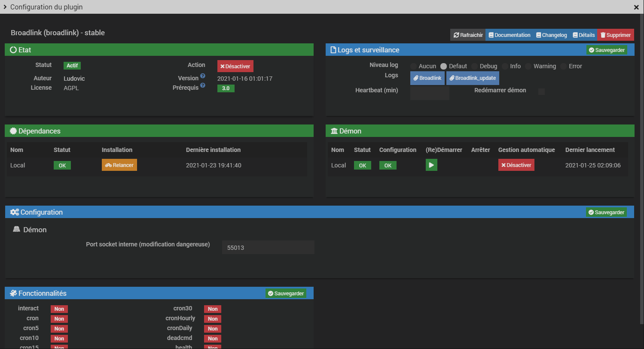Select Warning log level

click(528, 66)
